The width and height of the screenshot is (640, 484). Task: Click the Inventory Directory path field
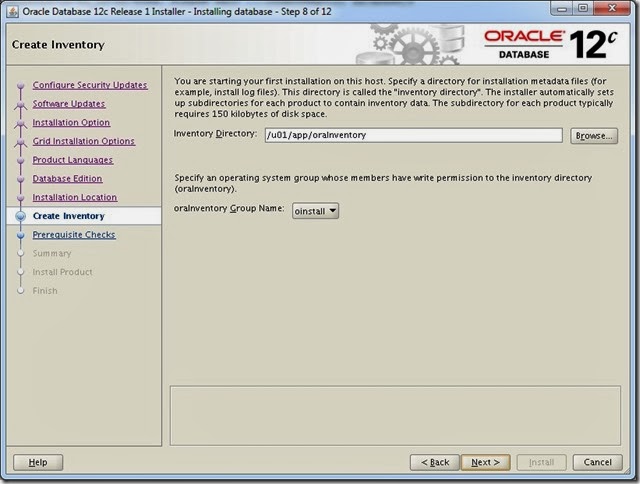[x=413, y=135]
